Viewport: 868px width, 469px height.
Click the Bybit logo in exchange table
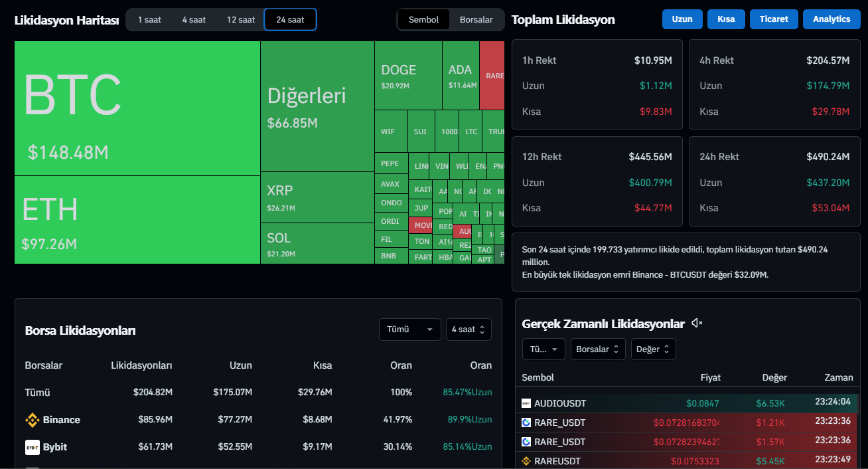(32, 447)
